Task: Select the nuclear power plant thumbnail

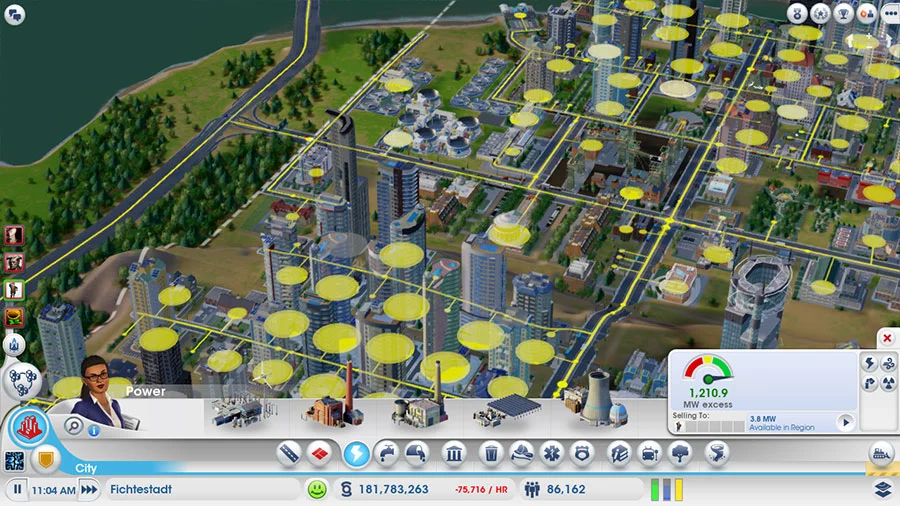Action: (x=594, y=402)
